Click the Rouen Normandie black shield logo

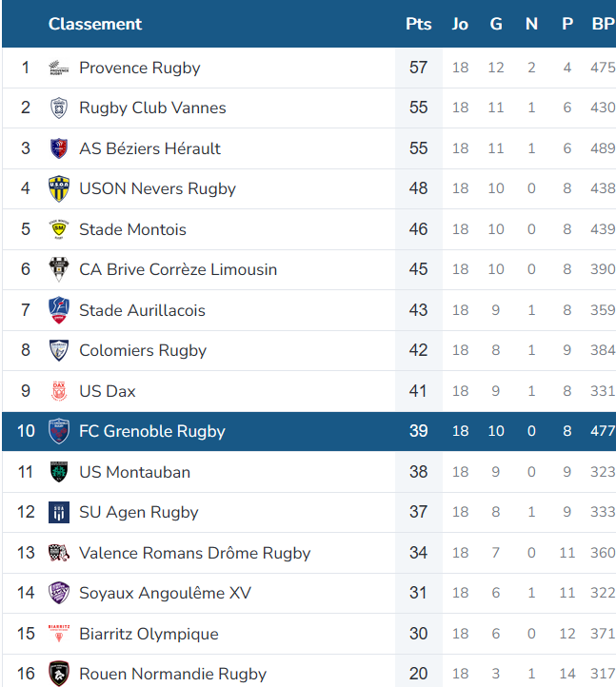pyautogui.click(x=59, y=674)
